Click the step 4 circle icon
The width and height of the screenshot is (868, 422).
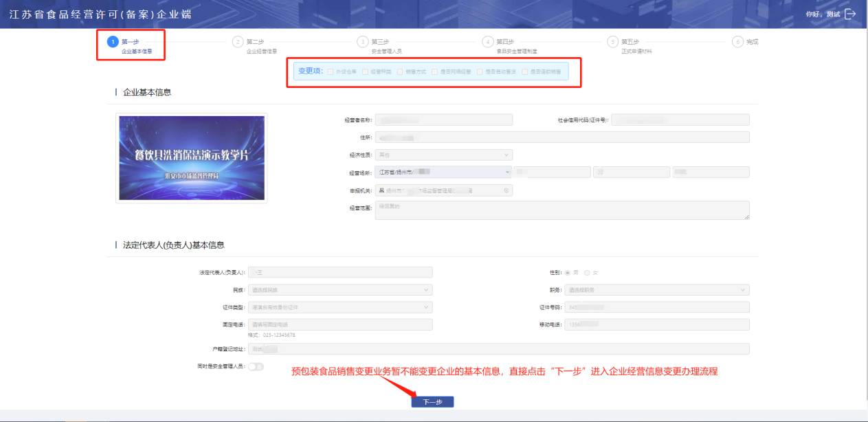point(488,42)
